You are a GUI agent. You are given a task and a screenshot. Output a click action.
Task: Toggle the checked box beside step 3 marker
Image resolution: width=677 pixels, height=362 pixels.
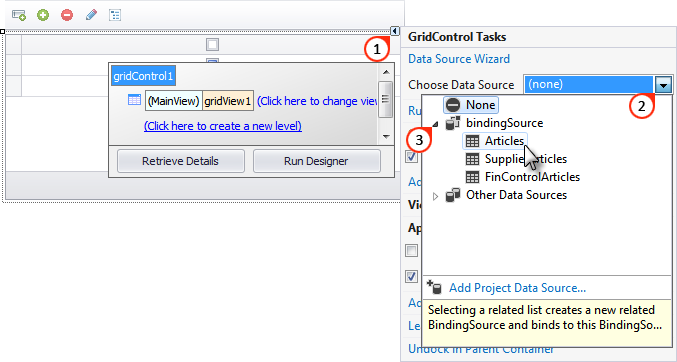click(x=411, y=156)
